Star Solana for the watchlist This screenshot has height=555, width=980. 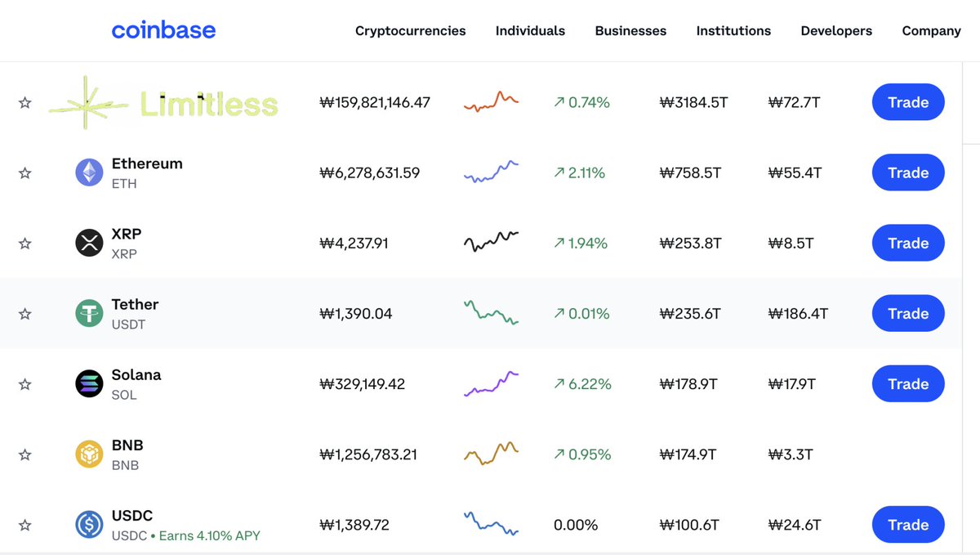[25, 383]
